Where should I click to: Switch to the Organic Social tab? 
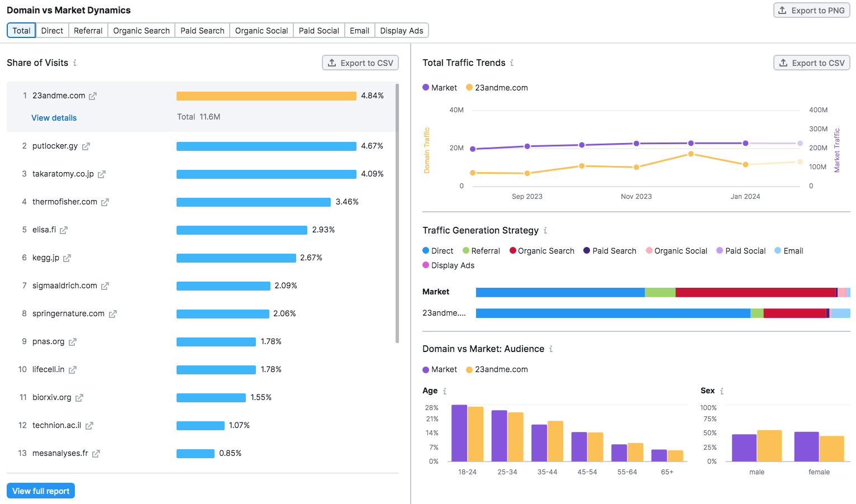(x=261, y=31)
